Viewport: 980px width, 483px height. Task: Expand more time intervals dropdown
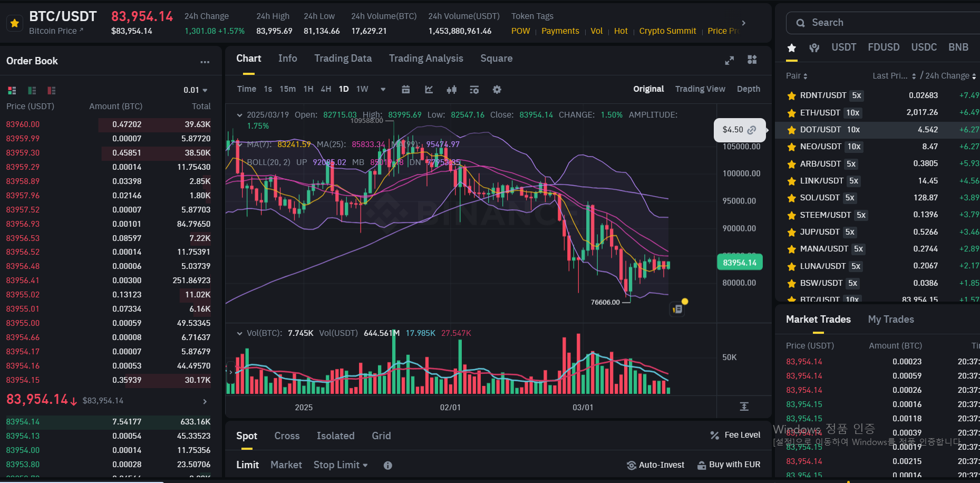383,89
